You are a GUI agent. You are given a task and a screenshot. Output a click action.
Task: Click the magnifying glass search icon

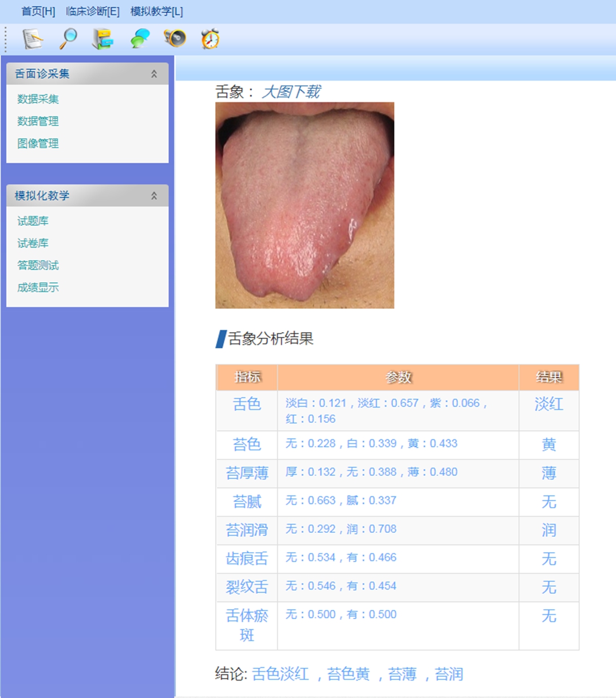coord(68,39)
